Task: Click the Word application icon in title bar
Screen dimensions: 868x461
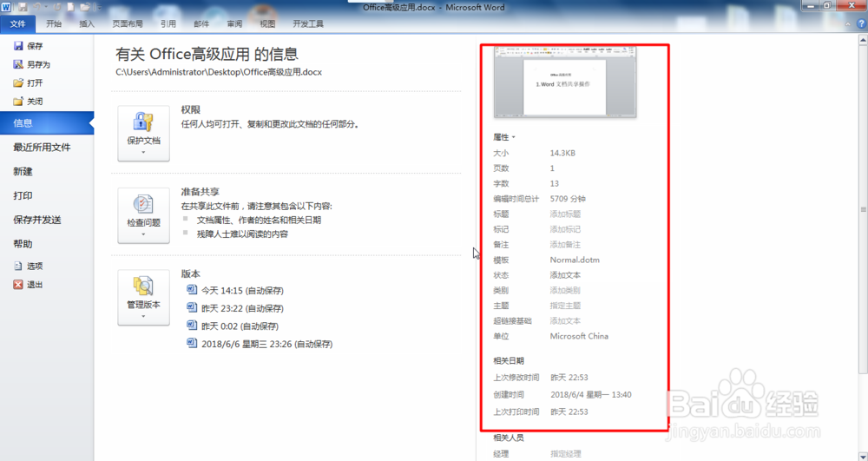Action: click(6, 7)
